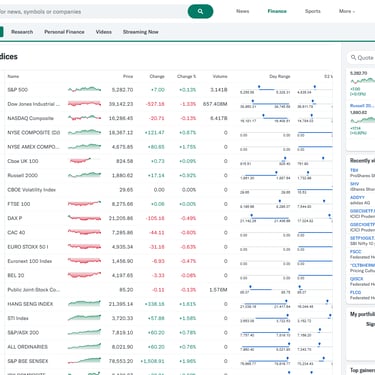
Task: Sort by the Volume column header
Action: pyautogui.click(x=220, y=76)
